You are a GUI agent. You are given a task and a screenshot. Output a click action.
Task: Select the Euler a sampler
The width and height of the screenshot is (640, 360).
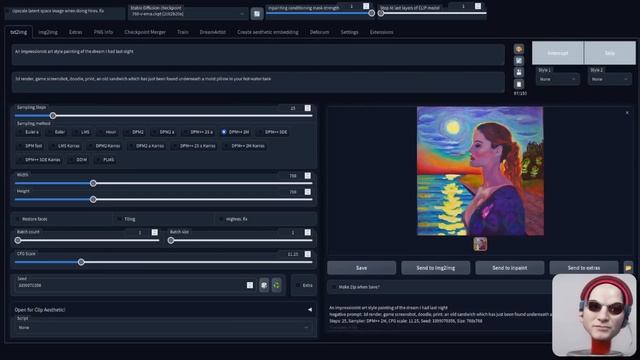(28, 132)
